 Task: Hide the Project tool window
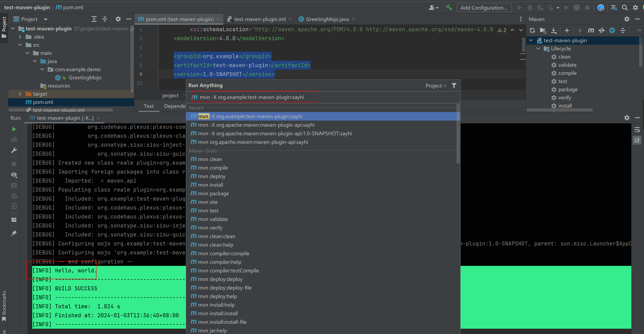pyautogui.click(x=129, y=19)
